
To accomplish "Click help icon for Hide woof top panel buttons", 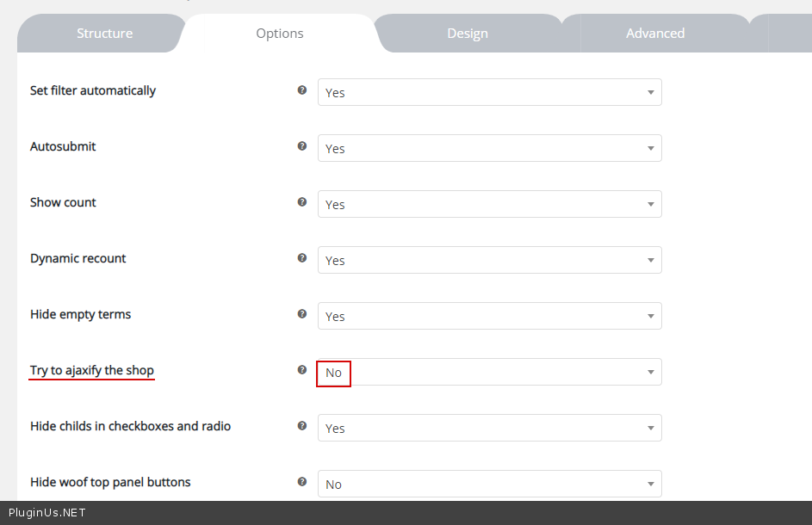I will (x=302, y=481).
